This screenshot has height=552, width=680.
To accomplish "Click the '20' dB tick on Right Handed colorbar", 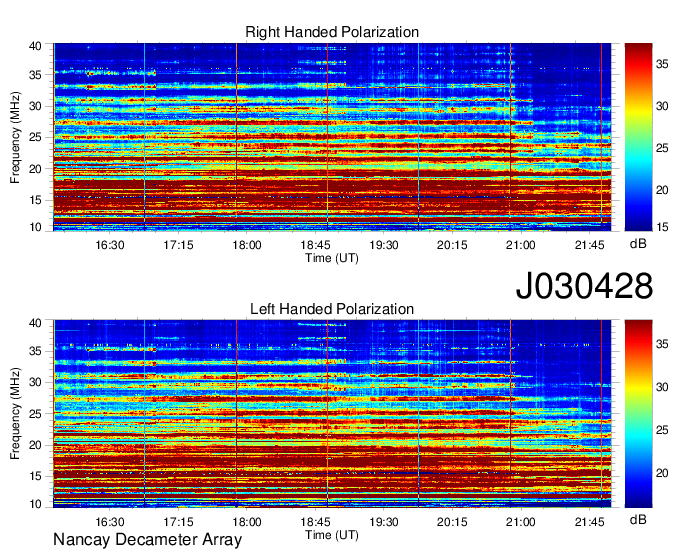I will tap(662, 190).
